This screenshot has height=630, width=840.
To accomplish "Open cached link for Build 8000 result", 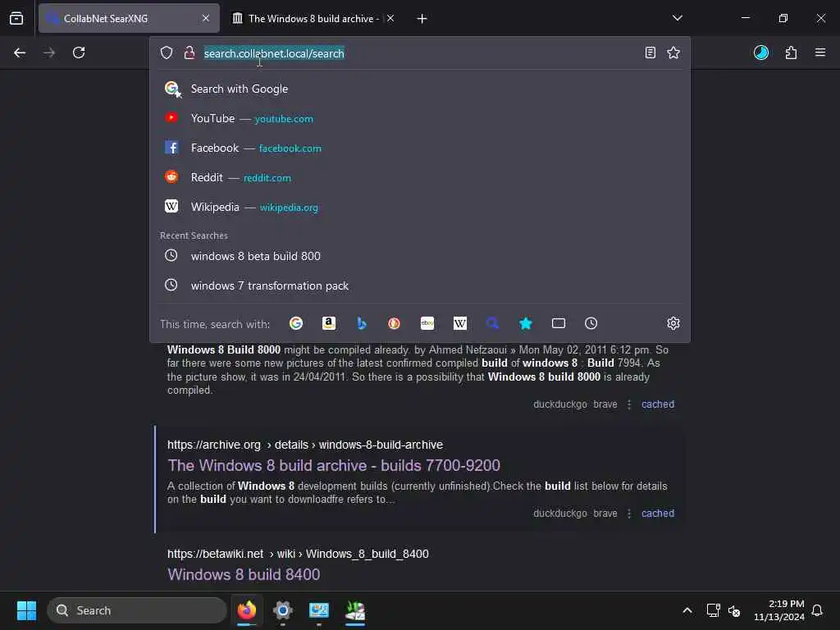I will (657, 404).
